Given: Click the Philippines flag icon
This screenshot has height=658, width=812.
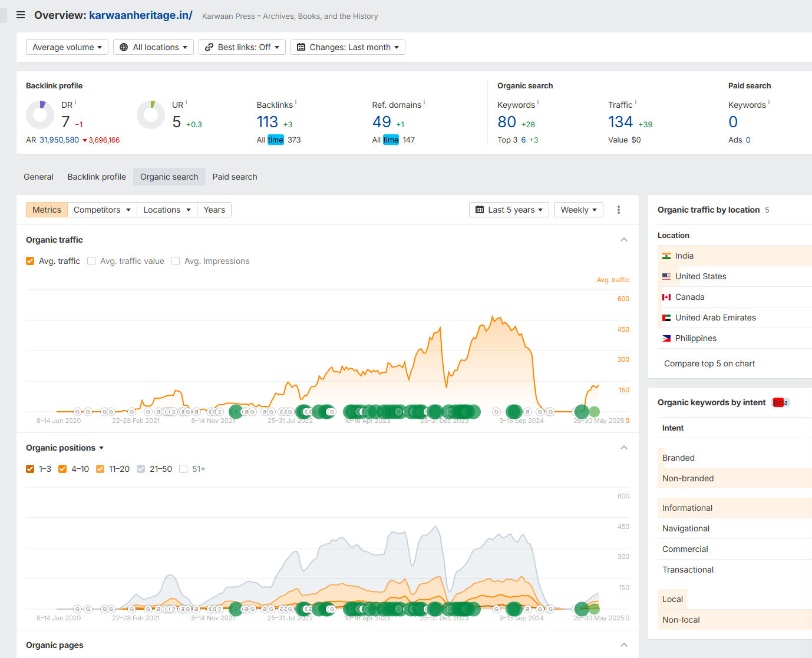Looking at the screenshot, I should pos(666,338).
